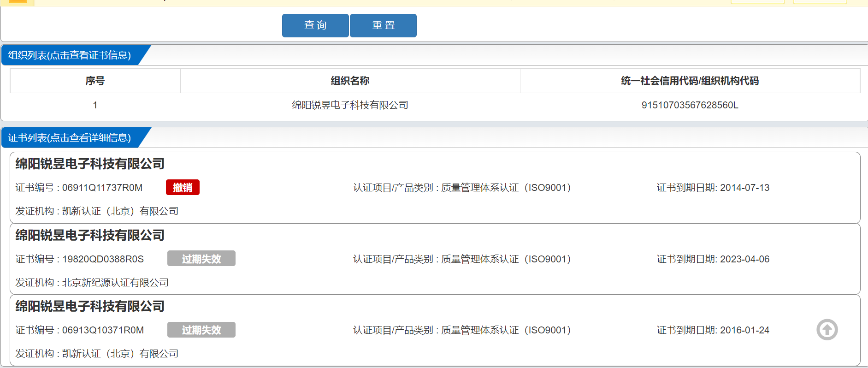The image size is (868, 368).
Task: Click company title of first certificate card
Action: [x=90, y=164]
